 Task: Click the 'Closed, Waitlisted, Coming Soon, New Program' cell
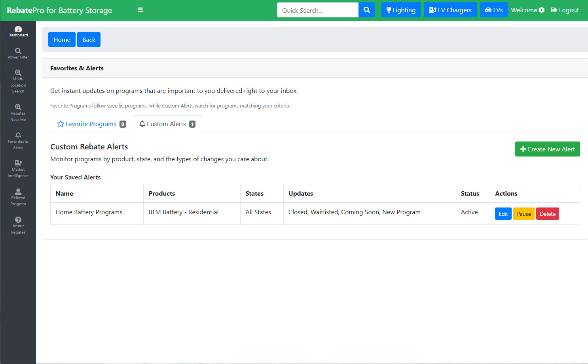pyautogui.click(x=370, y=213)
